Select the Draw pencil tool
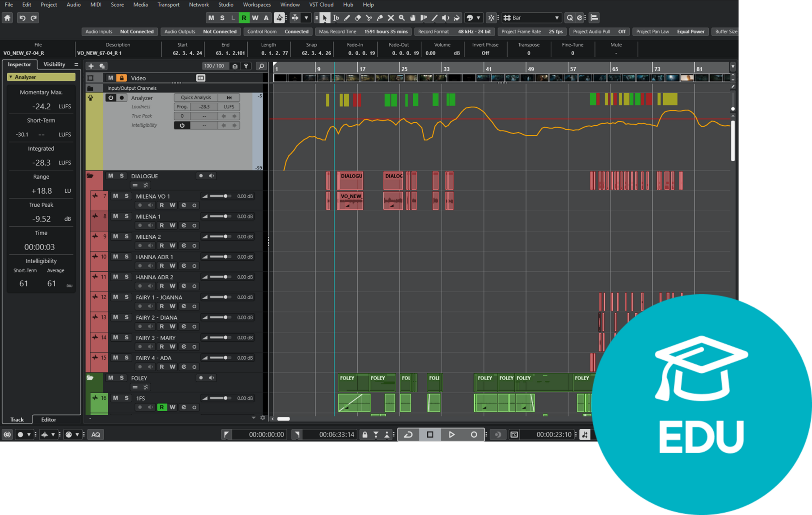Screen dimensions: 812x515 [x=347, y=18]
